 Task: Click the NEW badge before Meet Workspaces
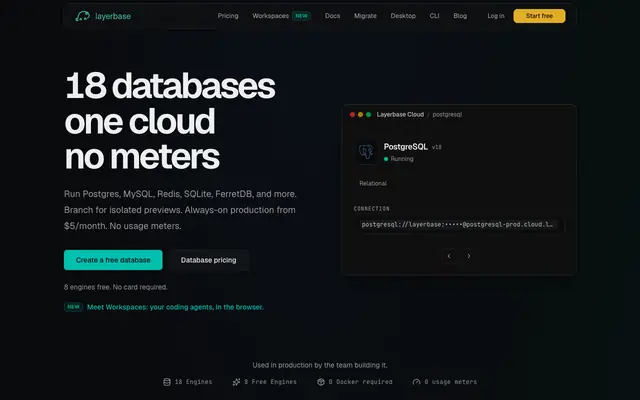pyautogui.click(x=73, y=307)
